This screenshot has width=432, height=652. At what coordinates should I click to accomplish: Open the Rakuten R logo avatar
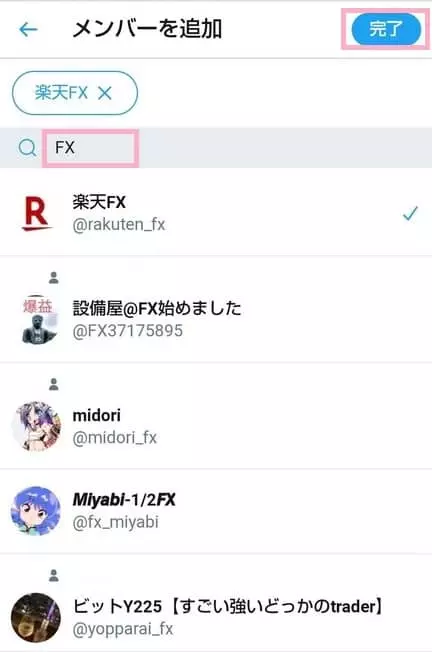pos(37,213)
